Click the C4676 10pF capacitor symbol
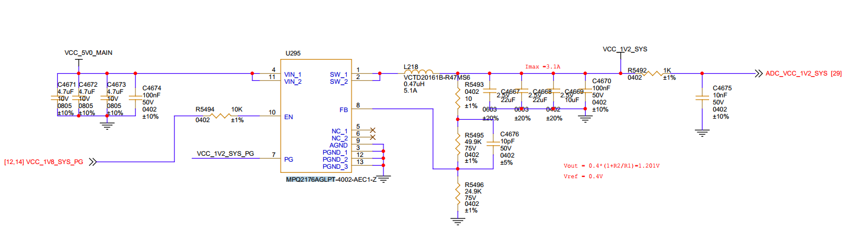 click(x=493, y=144)
